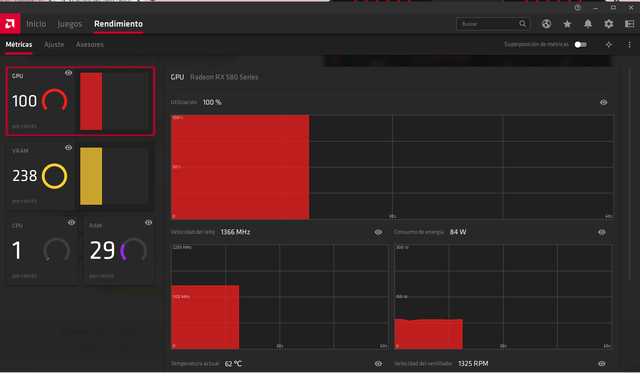640x373 pixels.
Task: Click the Utilización 100% graph
Action: point(392,167)
